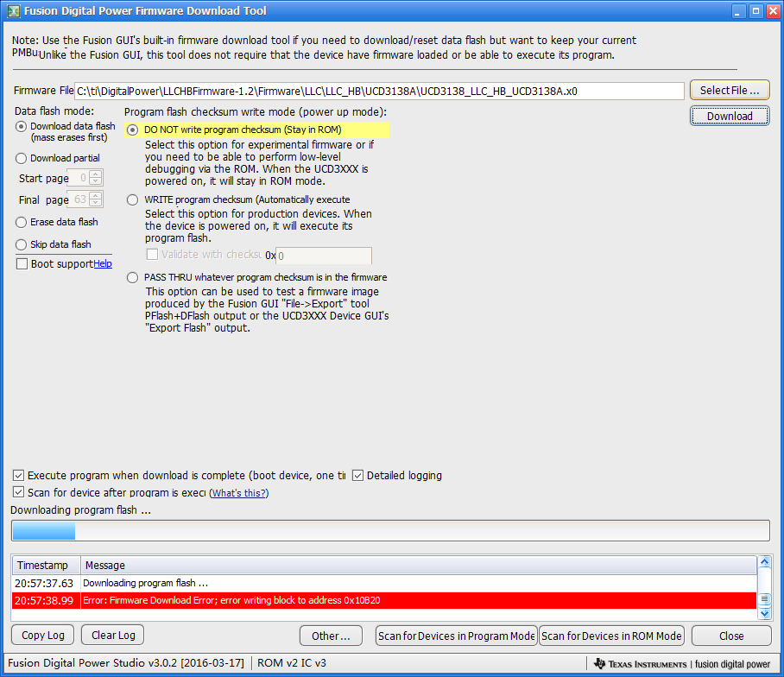Decrease Start page stepper value
784x677 pixels.
96,181
